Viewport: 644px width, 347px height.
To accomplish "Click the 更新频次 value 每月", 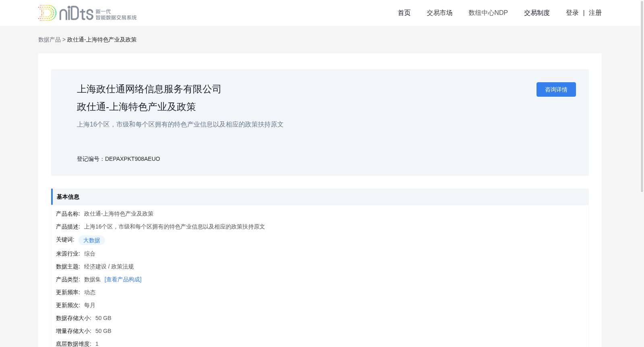I will (x=90, y=305).
